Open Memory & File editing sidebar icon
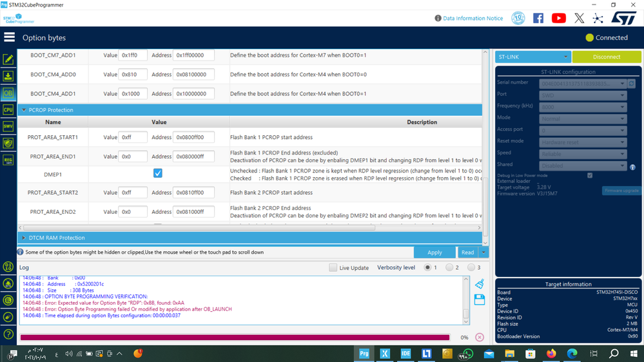 coord(8,59)
